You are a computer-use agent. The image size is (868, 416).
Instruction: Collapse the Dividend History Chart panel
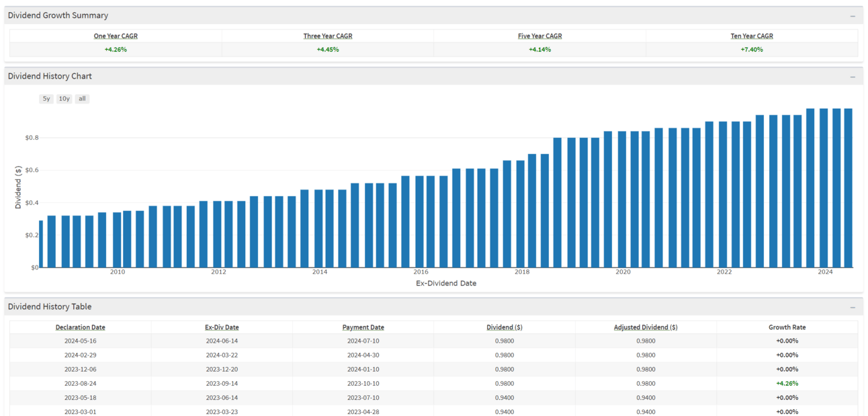click(853, 77)
